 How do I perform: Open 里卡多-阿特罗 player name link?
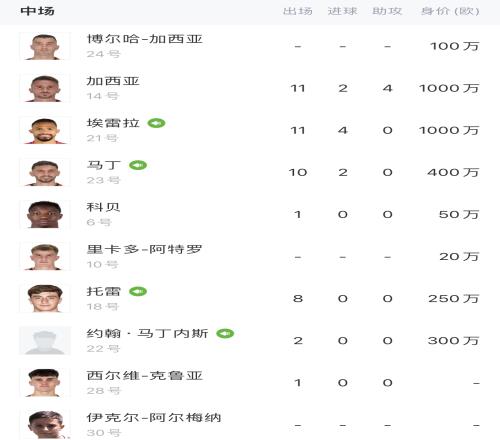(x=144, y=249)
